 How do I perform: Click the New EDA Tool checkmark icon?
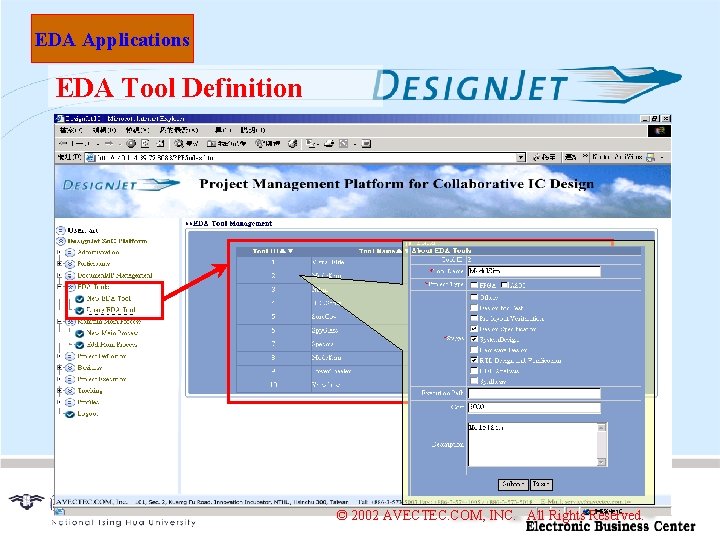click(79, 298)
